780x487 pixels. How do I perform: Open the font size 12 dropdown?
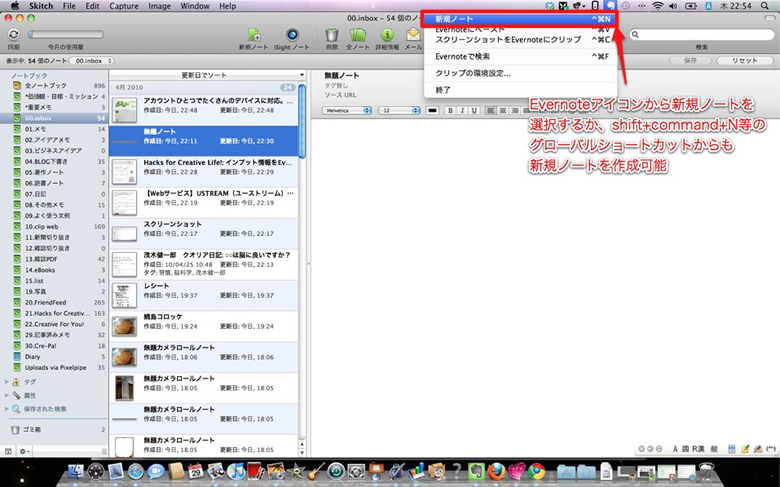coord(400,110)
